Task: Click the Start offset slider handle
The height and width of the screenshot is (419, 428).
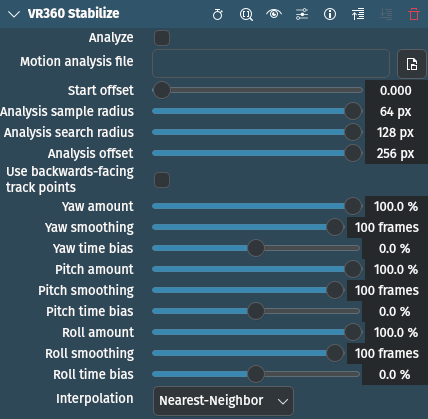Action: point(162,90)
